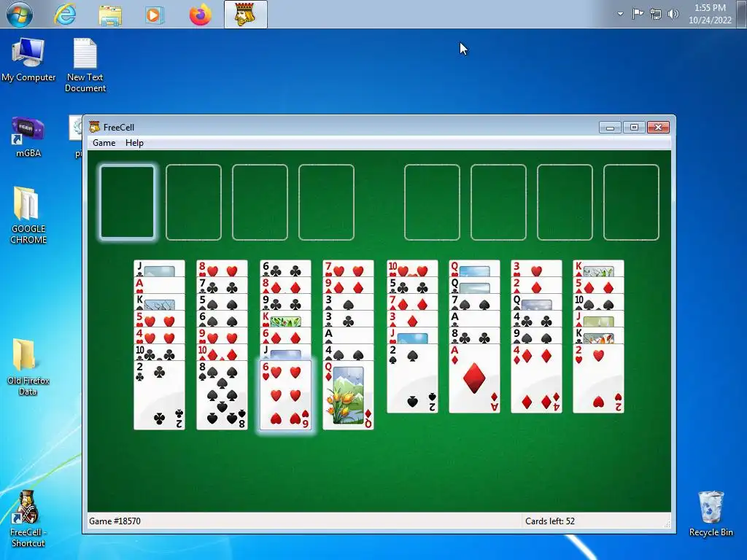Viewport: 747px width, 560px height.
Task: Select the 8 of spades card
Action: coord(222,394)
